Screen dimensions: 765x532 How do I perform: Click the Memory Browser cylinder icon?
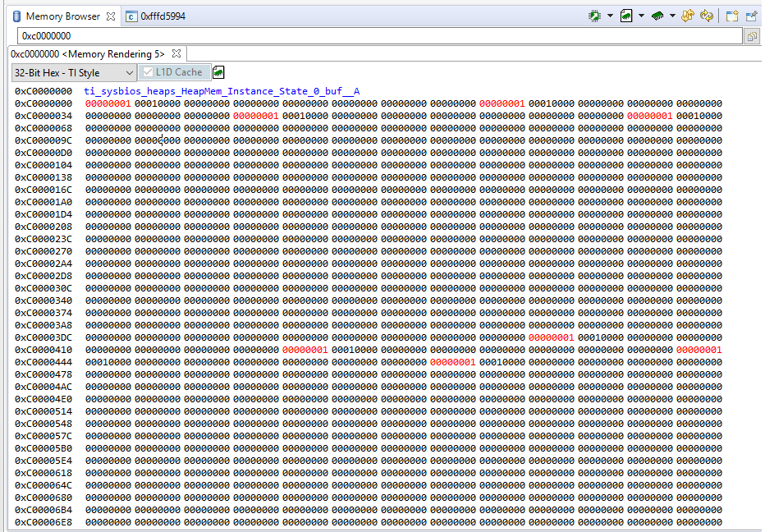pos(16,16)
